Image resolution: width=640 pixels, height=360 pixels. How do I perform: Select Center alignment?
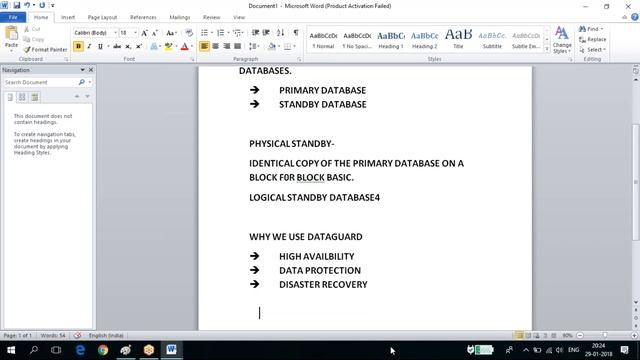(216, 46)
